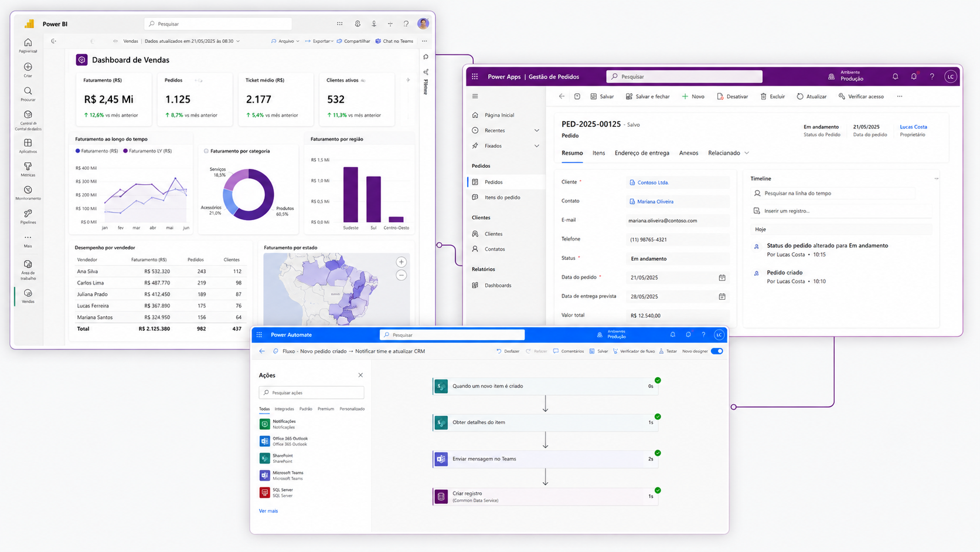The width and height of the screenshot is (980, 552).
Task: Open Arquivo dropdown in Power BI toolbar
Action: tap(285, 41)
